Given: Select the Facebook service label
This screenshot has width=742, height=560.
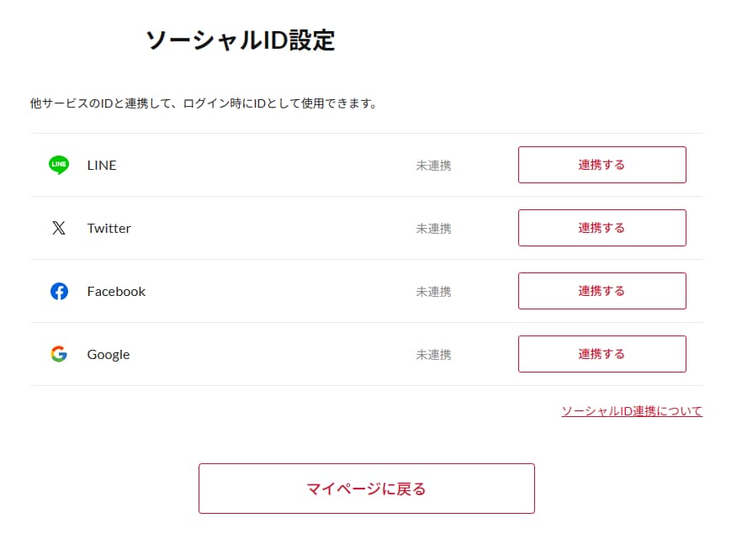Looking at the screenshot, I should [x=116, y=291].
